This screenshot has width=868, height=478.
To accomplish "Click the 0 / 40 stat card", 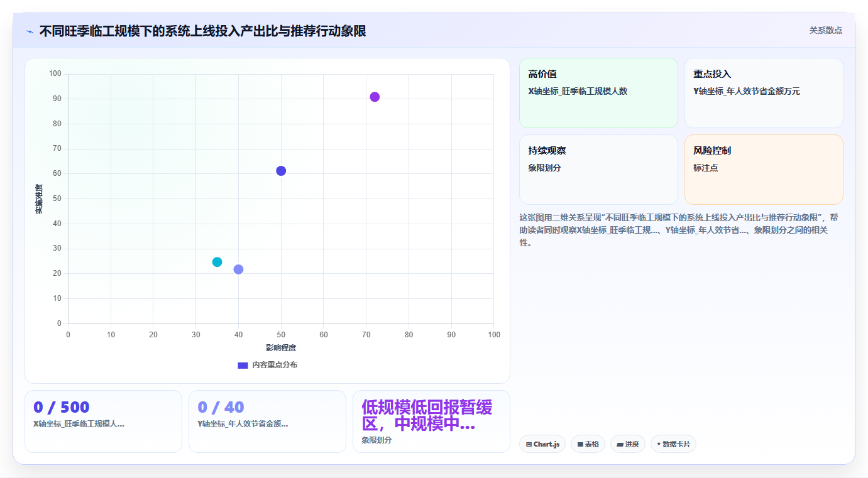I will click(x=267, y=421).
